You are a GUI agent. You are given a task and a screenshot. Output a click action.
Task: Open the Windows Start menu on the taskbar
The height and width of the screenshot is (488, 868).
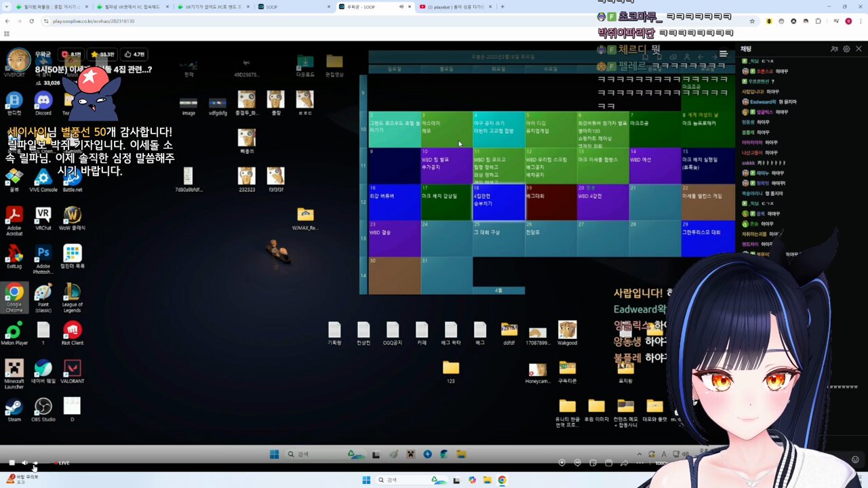[x=366, y=480]
